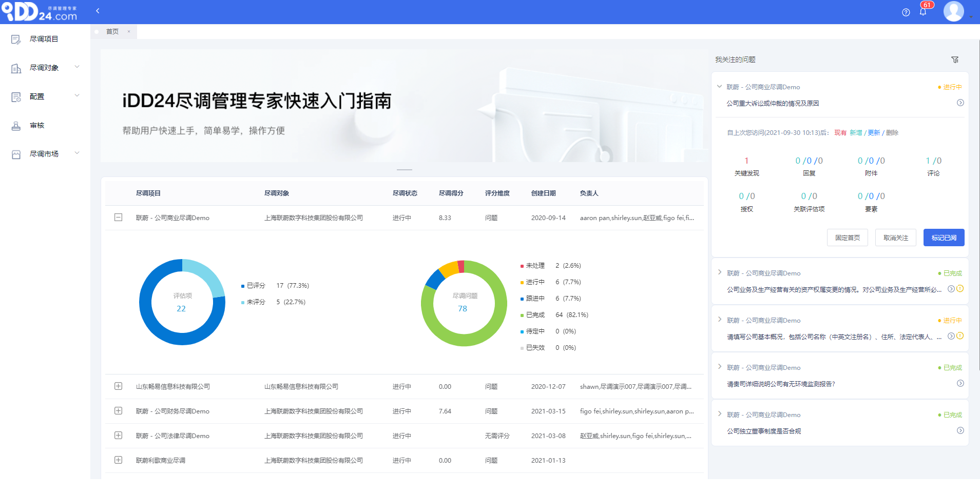Collapse the 联蔚 - 公司商业尽调Demo table row
The height and width of the screenshot is (494, 980).
tap(118, 218)
